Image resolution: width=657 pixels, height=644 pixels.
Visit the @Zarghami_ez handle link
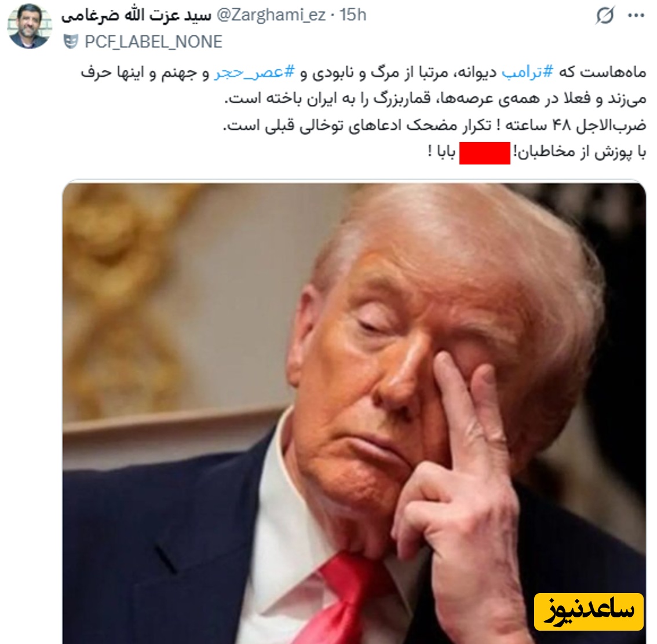(271, 15)
